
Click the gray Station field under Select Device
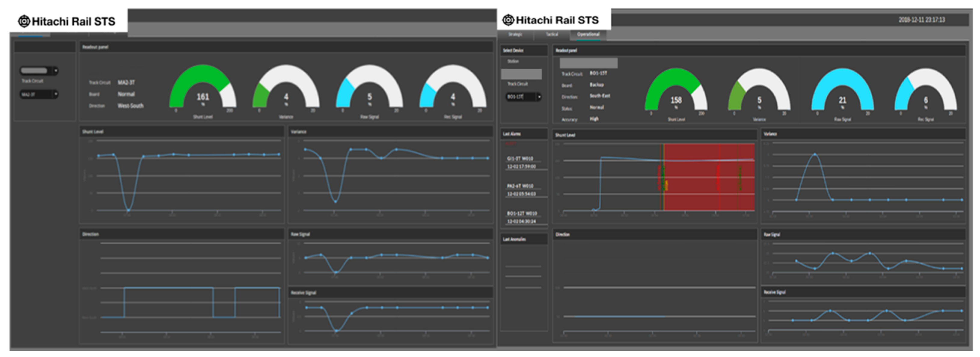click(x=521, y=74)
